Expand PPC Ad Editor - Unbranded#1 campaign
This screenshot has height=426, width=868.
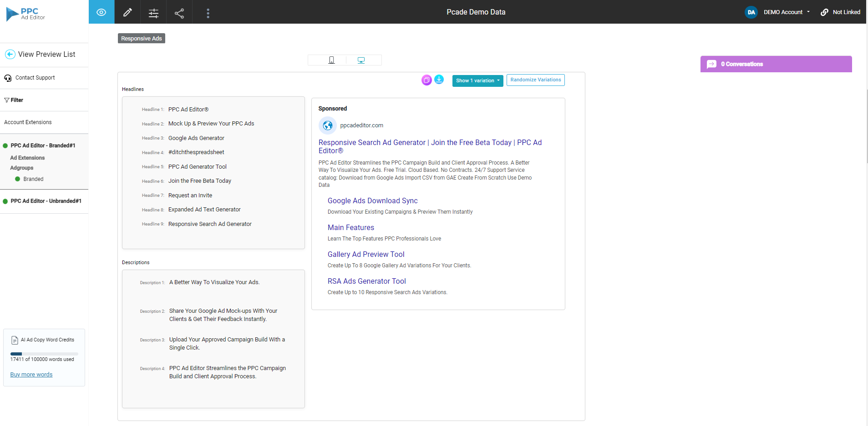click(x=46, y=201)
